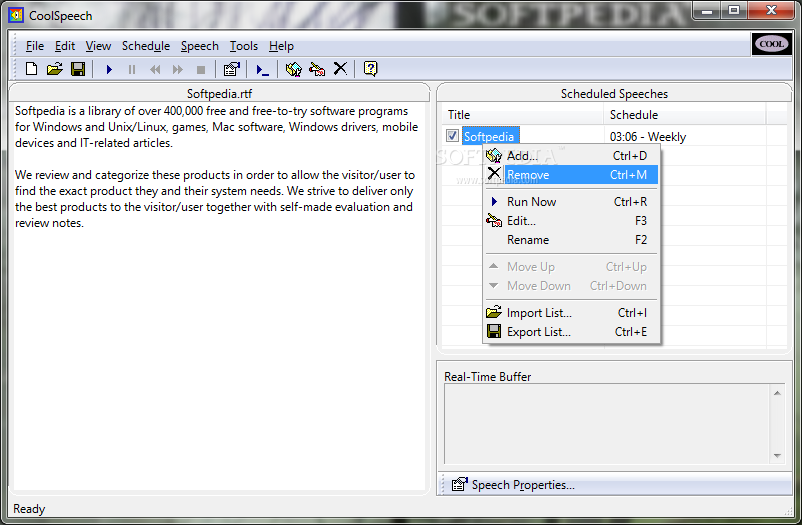Click the play-to-cursor toolbar icon
This screenshot has width=802, height=525.
[262, 69]
